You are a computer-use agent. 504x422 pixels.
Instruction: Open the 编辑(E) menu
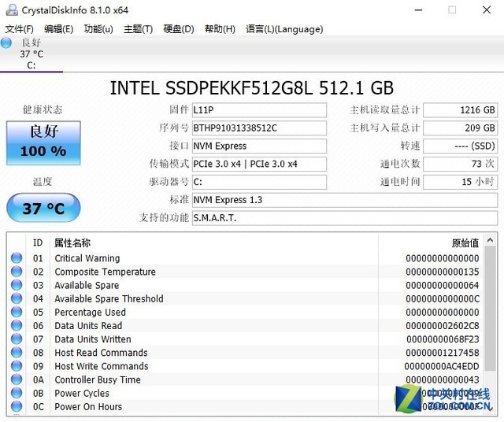(x=58, y=29)
